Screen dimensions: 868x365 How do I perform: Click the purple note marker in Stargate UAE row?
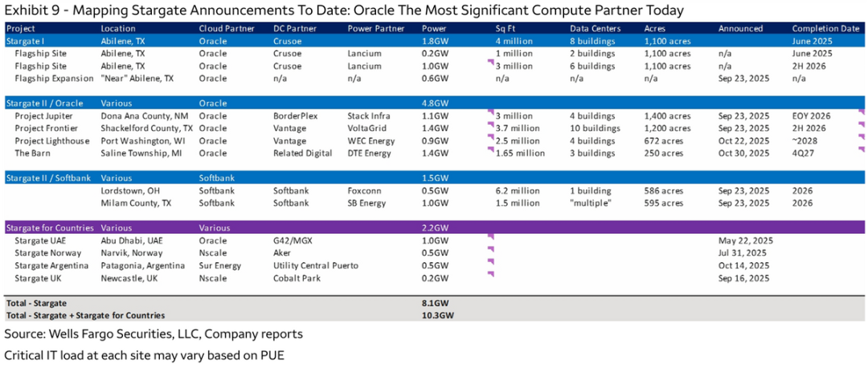click(489, 237)
